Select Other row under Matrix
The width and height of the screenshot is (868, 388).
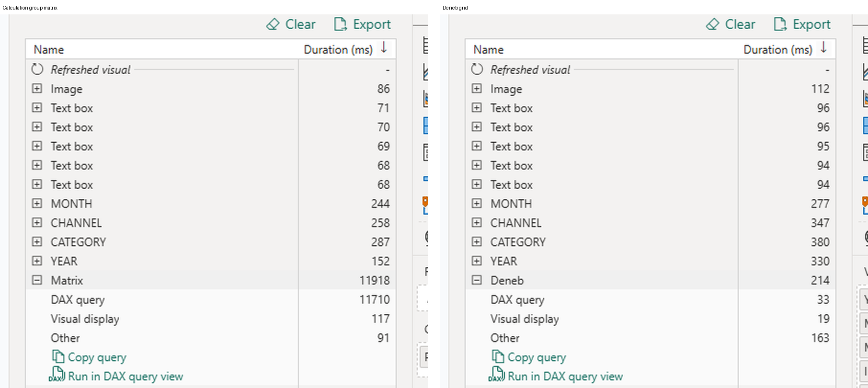(211, 338)
